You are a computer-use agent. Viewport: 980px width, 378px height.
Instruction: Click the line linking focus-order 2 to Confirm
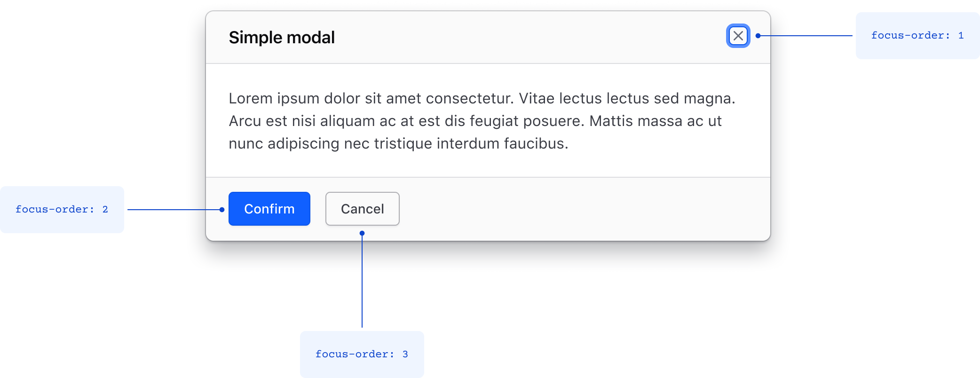click(x=174, y=209)
